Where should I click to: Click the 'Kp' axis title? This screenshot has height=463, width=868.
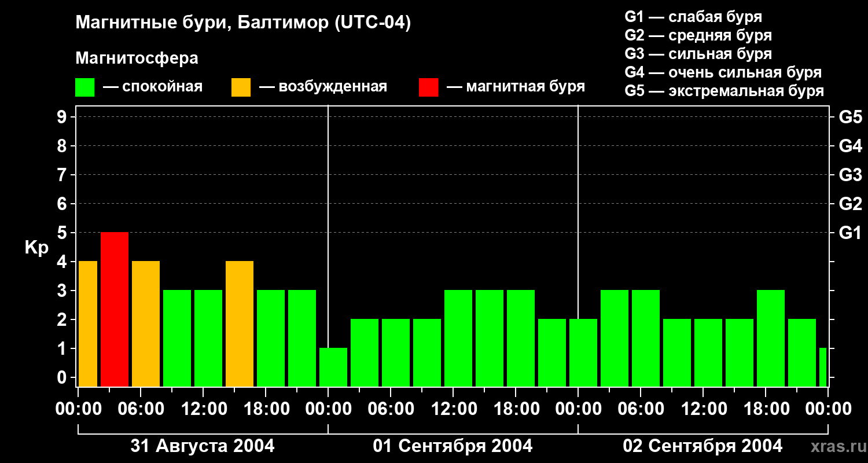click(x=36, y=248)
